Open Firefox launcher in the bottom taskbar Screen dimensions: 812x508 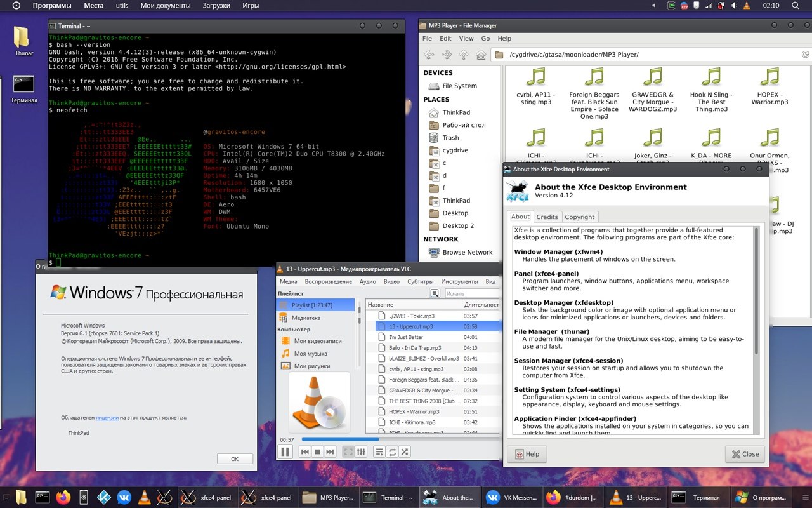tap(62, 498)
